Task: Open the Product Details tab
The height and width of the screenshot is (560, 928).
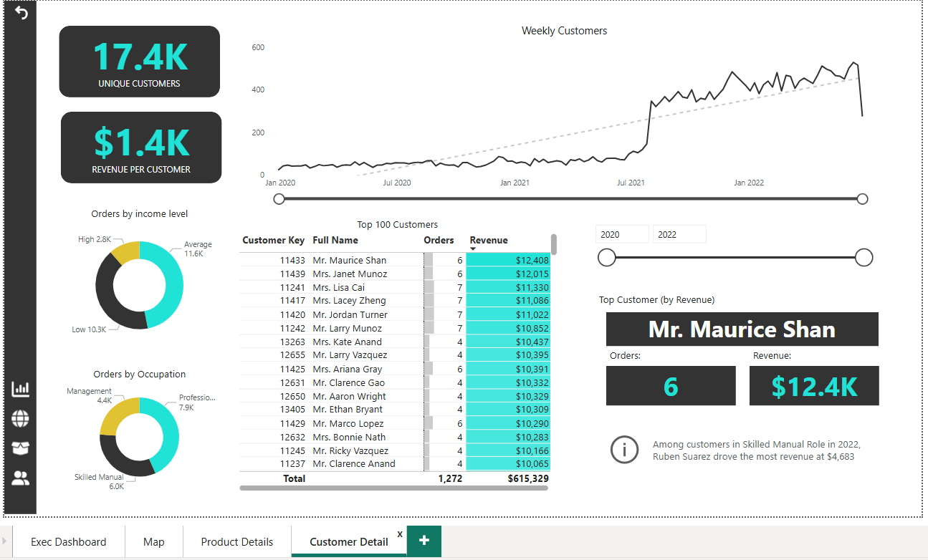Action: (237, 542)
